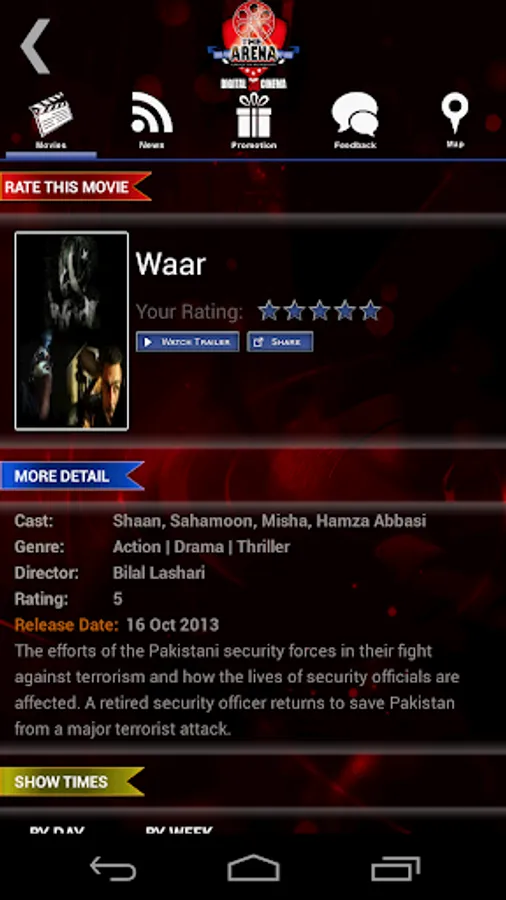Open the Waar movie poster thumbnail

72,331
